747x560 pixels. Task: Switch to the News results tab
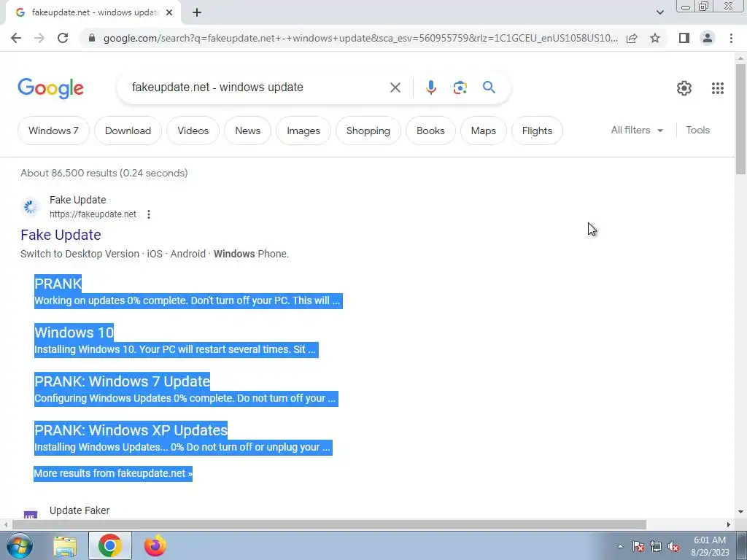248,131
